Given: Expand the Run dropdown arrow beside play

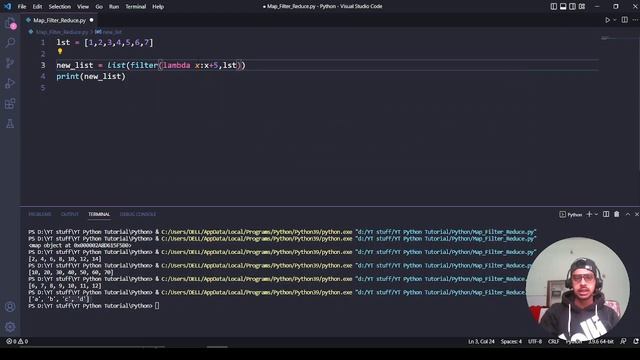Looking at the screenshot, I should 615,20.
